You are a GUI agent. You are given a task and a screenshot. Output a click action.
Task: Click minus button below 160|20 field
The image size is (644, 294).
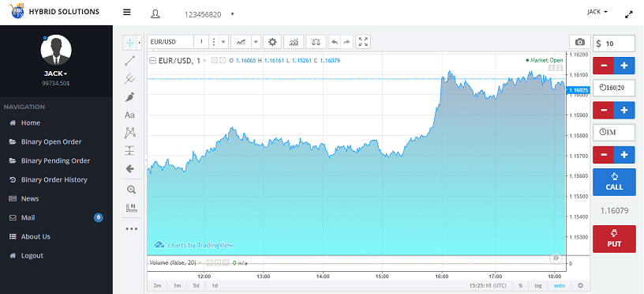(x=603, y=110)
